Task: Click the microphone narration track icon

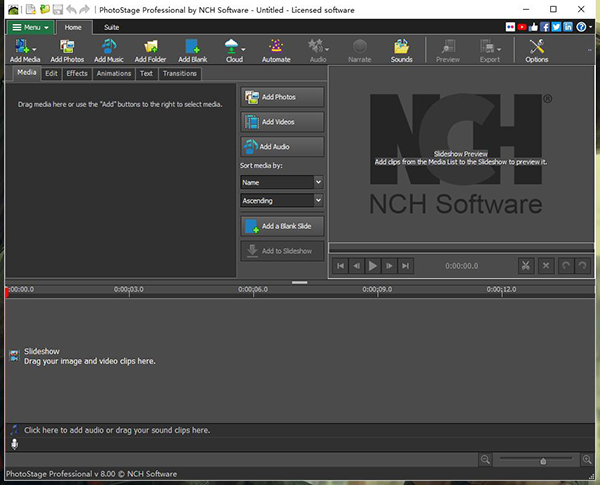Action: (15, 444)
